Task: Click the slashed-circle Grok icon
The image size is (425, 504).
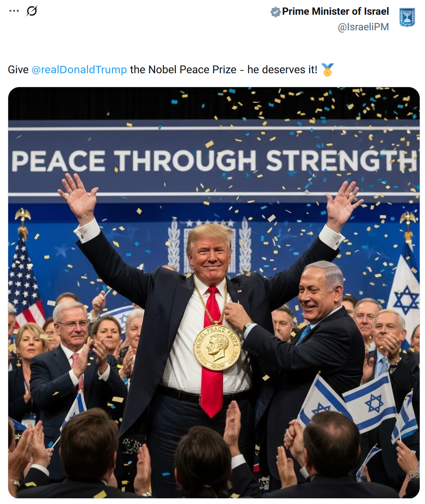Action: 32,11
